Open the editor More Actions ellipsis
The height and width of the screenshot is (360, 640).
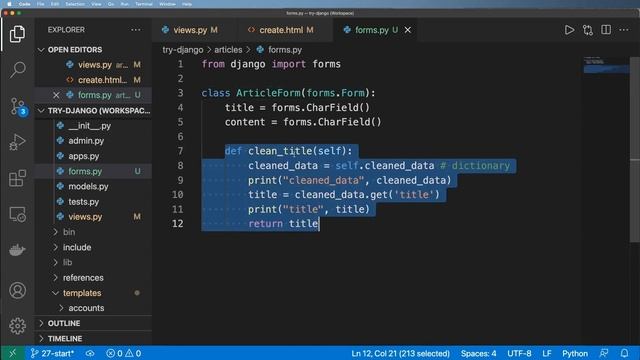[x=624, y=30]
